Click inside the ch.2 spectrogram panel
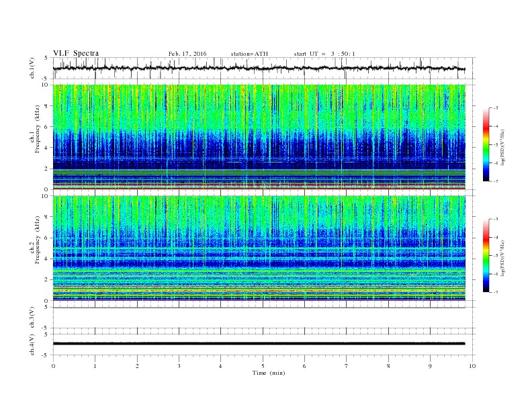This screenshot has height=411, width=532. pyautogui.click(x=259, y=248)
